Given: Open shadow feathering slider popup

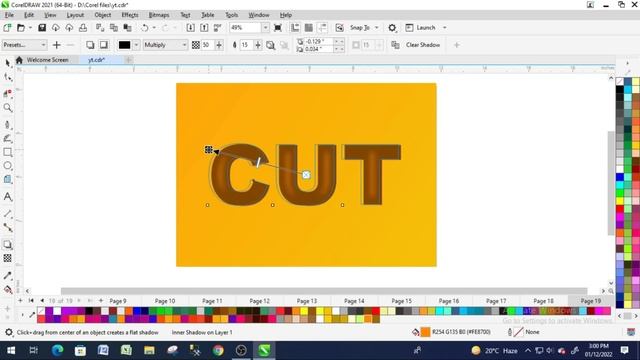Looking at the screenshot, I should 258,45.
